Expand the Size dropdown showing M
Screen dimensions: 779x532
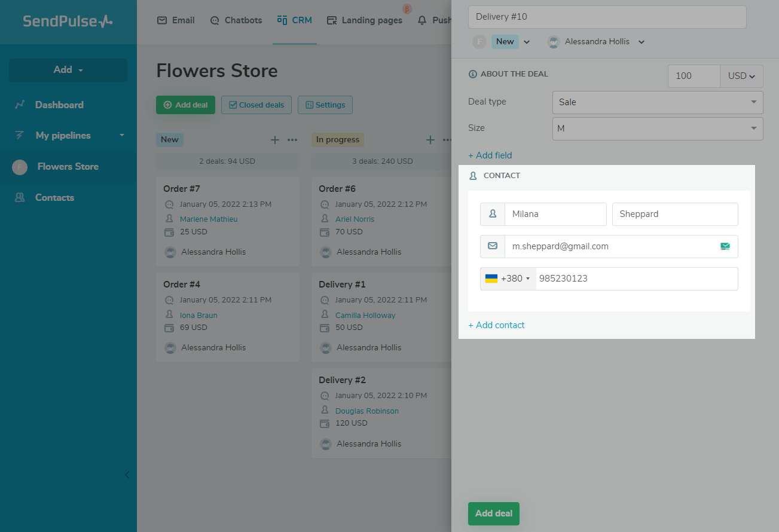pos(658,129)
